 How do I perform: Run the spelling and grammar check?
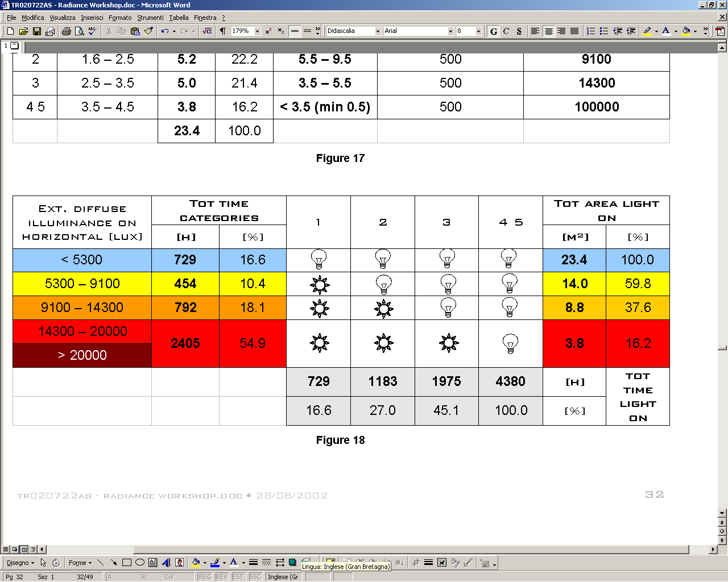(x=93, y=31)
